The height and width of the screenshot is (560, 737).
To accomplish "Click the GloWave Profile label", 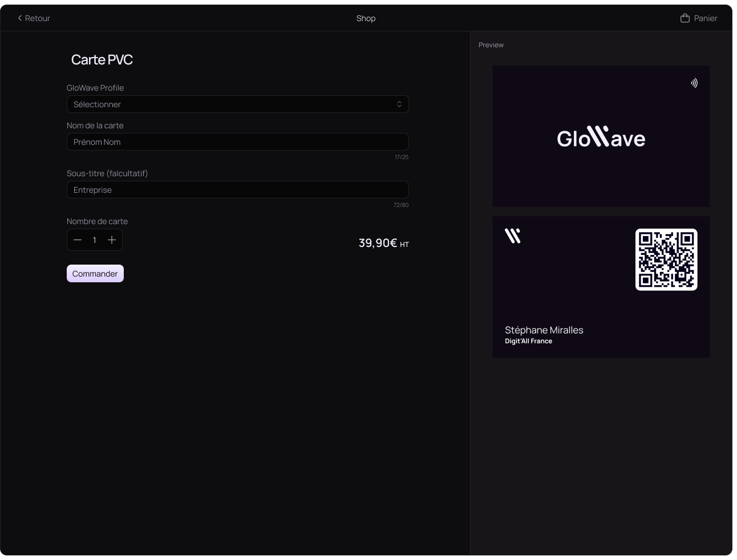I will [x=95, y=88].
